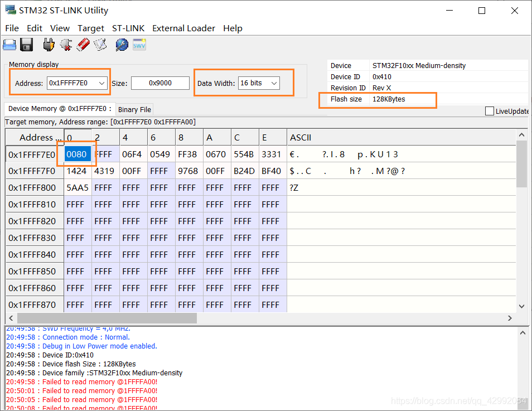Viewport: 532px width, 411px height.
Task: Click log line Debug in Low Power mode enabled
Action: coord(81,346)
